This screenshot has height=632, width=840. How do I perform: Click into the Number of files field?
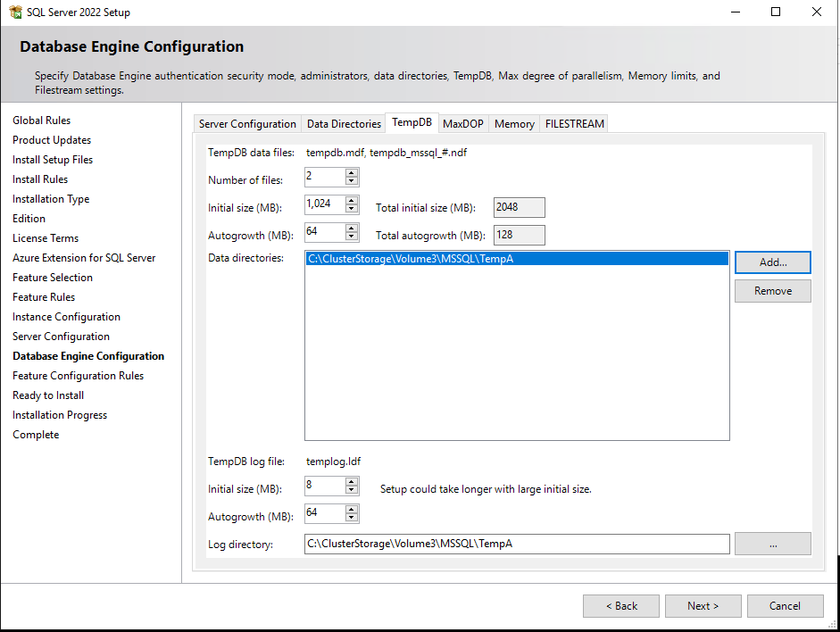coord(325,177)
